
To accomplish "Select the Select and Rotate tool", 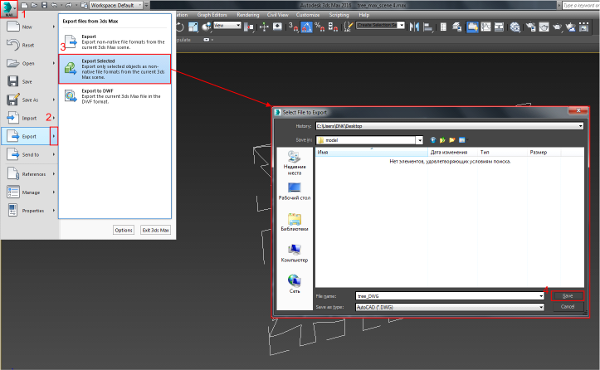I will [179, 27].
